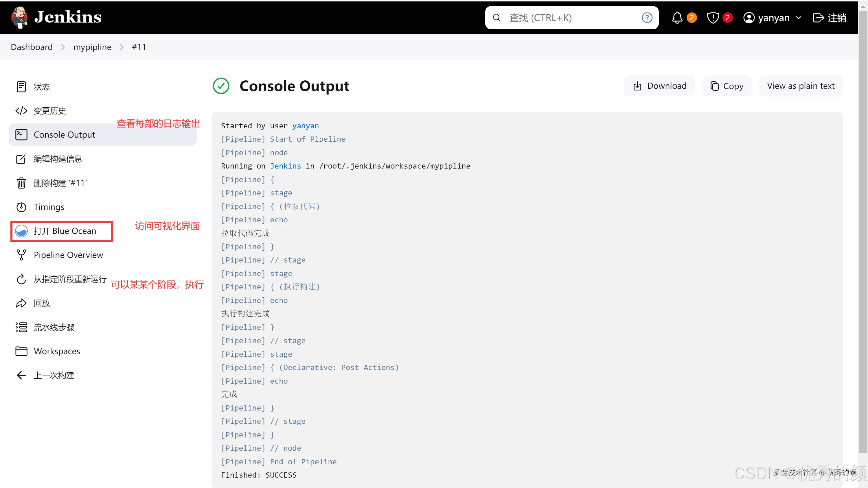Open the Workspaces folder item

tap(57, 351)
